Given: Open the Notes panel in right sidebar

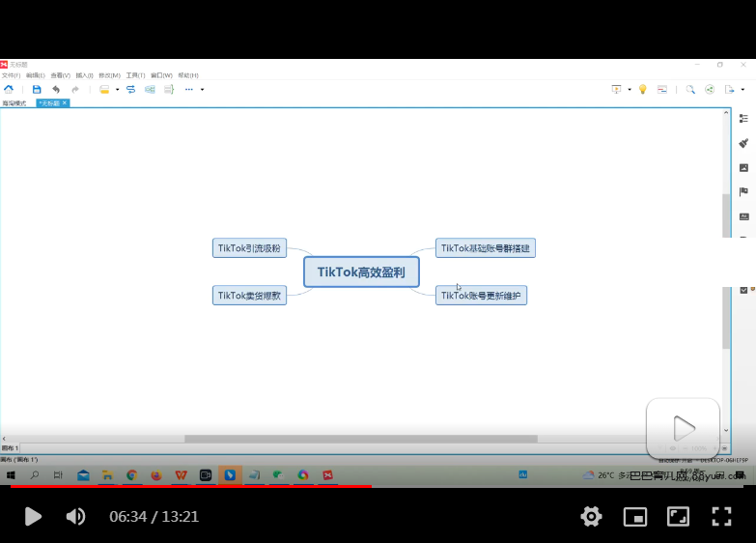Looking at the screenshot, I should pyautogui.click(x=744, y=216).
